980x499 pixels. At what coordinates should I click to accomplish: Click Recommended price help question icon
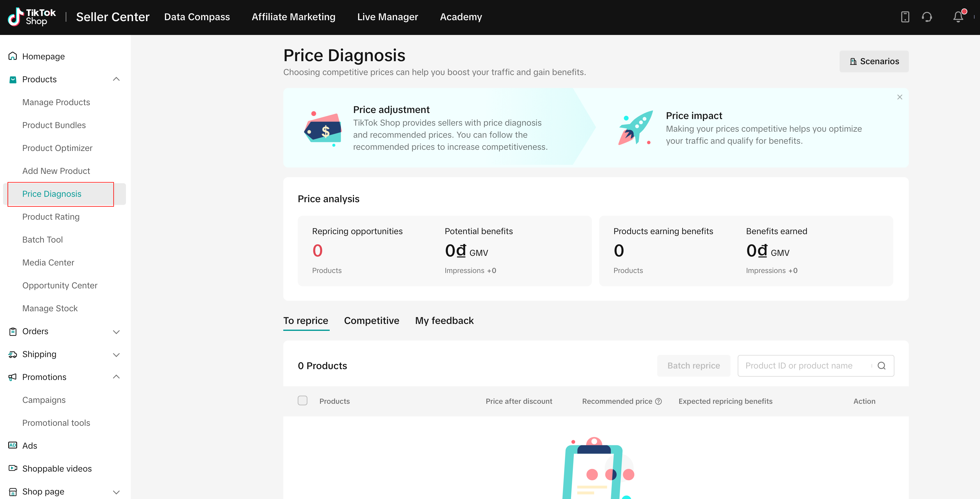pos(658,401)
